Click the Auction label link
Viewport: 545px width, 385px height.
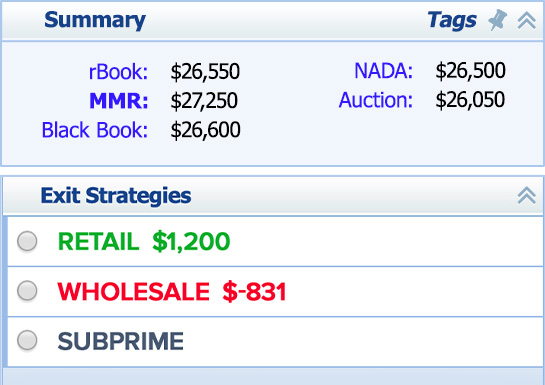(x=376, y=100)
